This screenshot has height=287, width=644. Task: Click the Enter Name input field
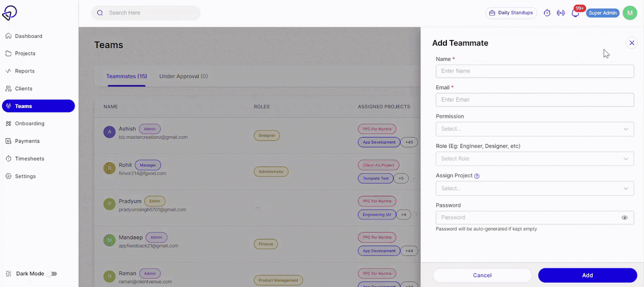click(535, 71)
